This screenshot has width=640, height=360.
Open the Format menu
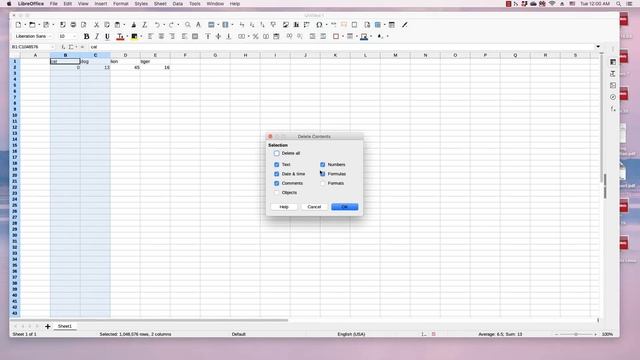pos(121,4)
